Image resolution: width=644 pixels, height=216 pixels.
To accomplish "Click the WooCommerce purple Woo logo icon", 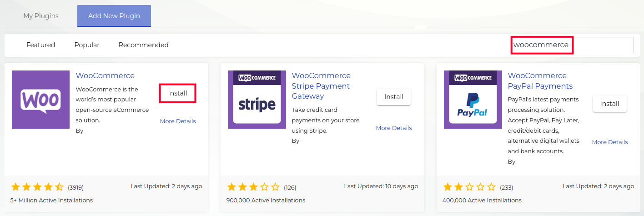I will click(40, 100).
